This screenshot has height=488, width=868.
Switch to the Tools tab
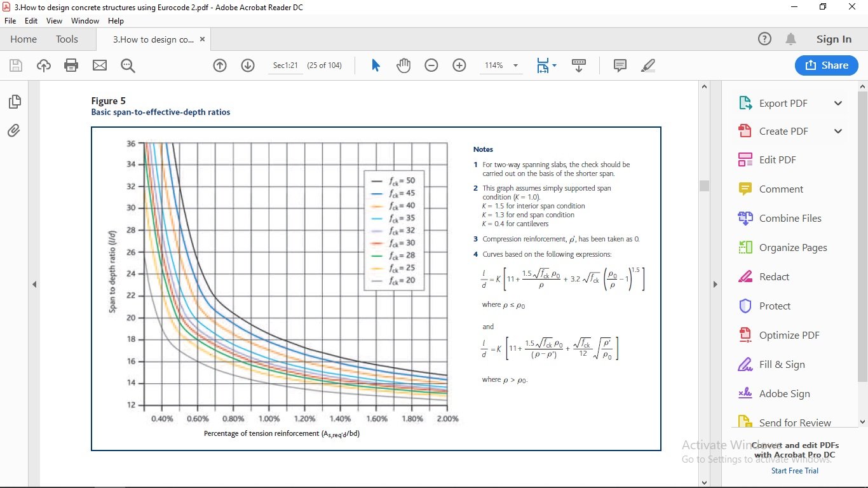[x=67, y=39]
